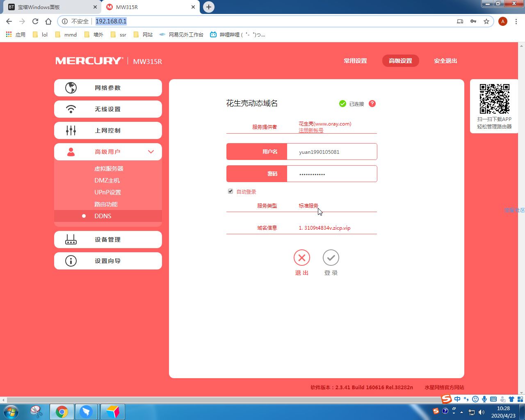Switch to 高级设置 tab
The image size is (525, 420).
click(400, 61)
